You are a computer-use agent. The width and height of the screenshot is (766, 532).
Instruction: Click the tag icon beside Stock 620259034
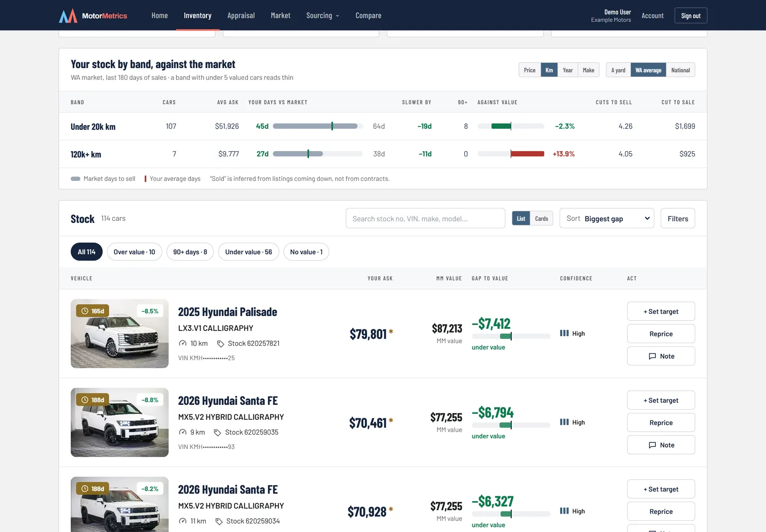click(x=219, y=521)
